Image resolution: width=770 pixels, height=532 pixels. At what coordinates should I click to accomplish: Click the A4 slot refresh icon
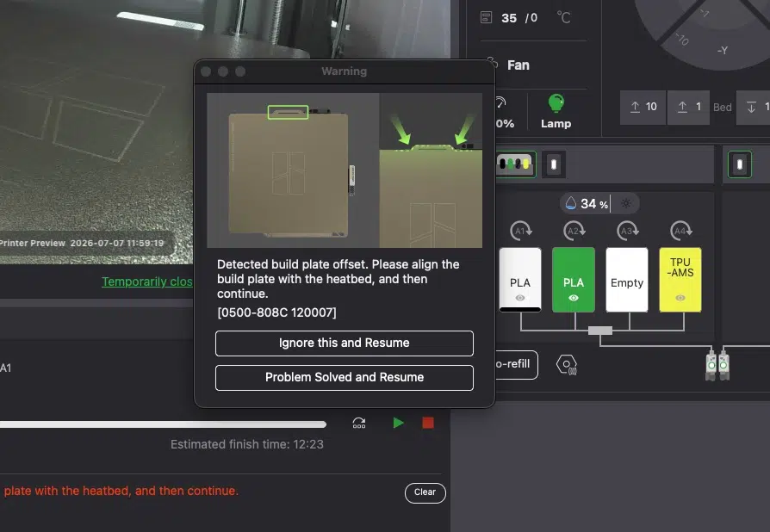681,231
